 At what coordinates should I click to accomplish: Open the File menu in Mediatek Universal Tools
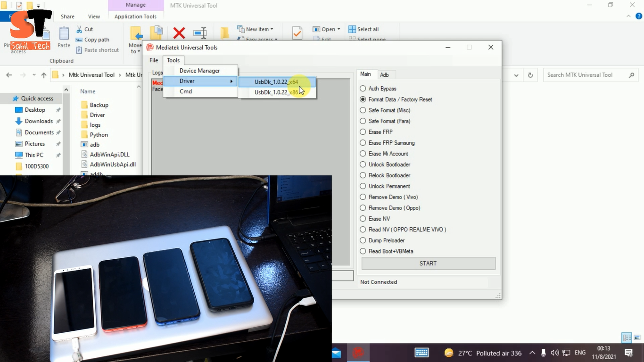coord(154,60)
